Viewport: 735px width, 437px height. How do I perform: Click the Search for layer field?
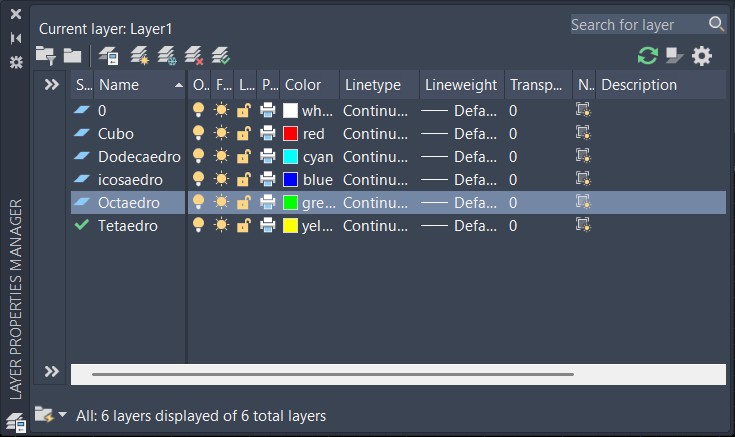click(637, 24)
